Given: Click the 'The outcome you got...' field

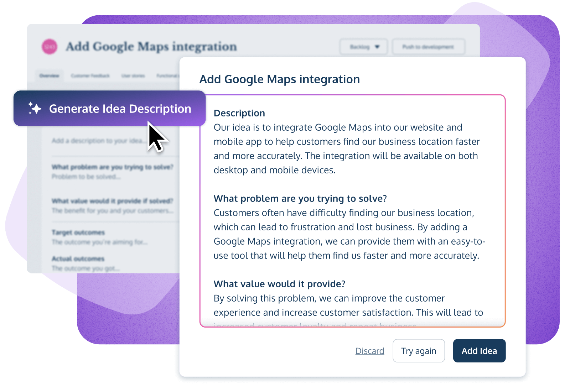Looking at the screenshot, I should tap(85, 268).
